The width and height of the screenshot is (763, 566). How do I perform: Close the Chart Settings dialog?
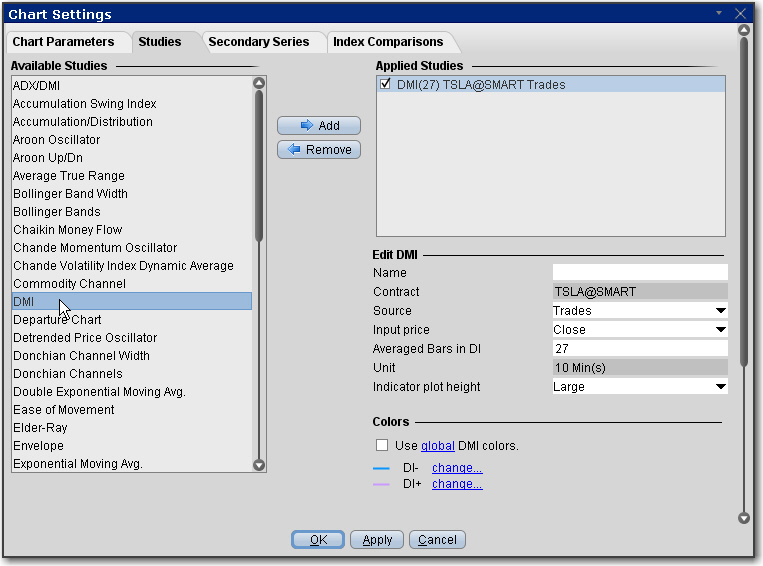tap(740, 14)
